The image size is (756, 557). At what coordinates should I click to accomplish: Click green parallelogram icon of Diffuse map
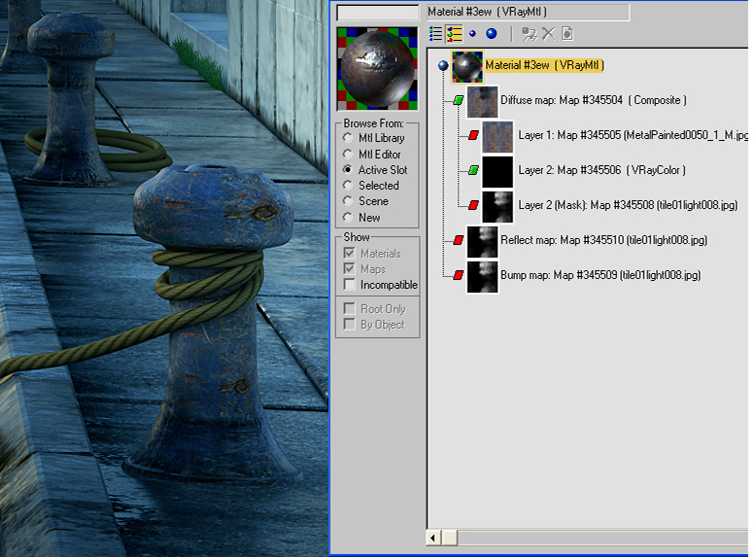[458, 100]
